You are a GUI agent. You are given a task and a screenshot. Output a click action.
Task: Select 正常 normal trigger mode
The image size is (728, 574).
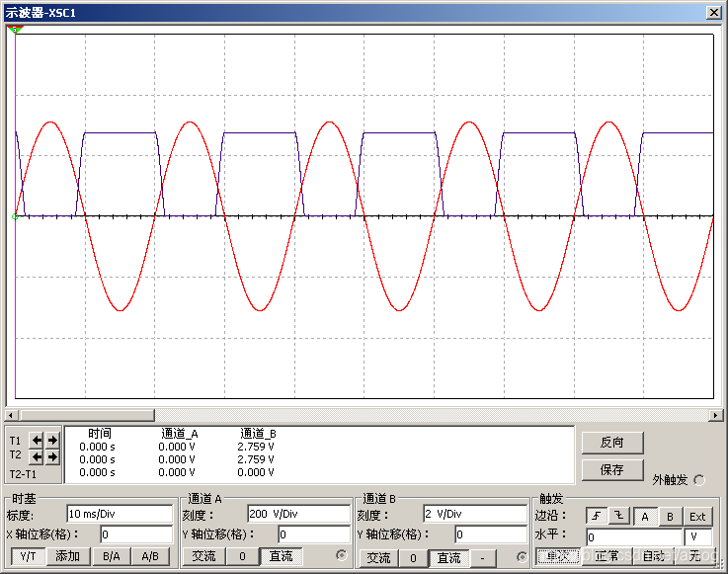(x=607, y=556)
